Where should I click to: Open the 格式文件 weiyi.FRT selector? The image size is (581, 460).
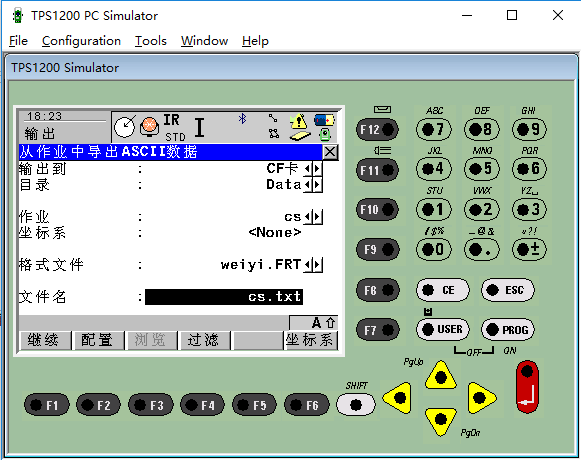(313, 265)
